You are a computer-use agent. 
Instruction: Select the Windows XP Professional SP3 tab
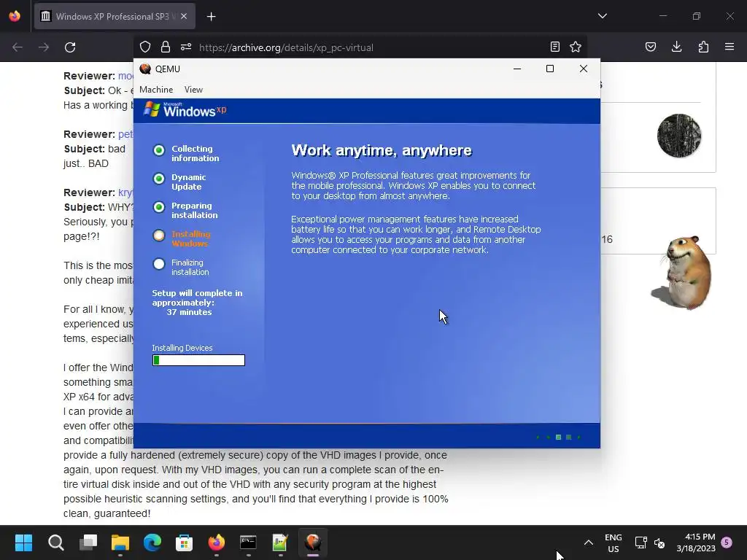point(115,17)
